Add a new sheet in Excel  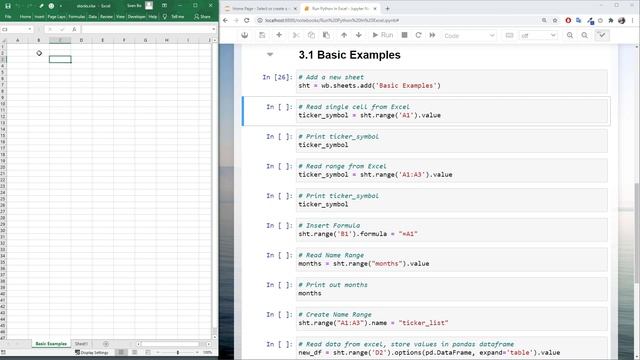point(106,344)
